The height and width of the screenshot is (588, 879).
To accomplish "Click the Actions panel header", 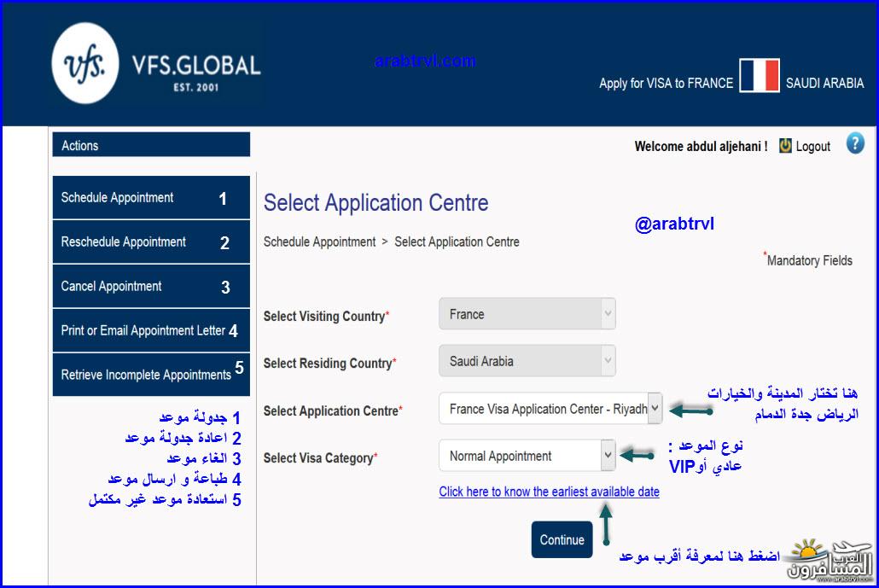I will pyautogui.click(x=151, y=145).
